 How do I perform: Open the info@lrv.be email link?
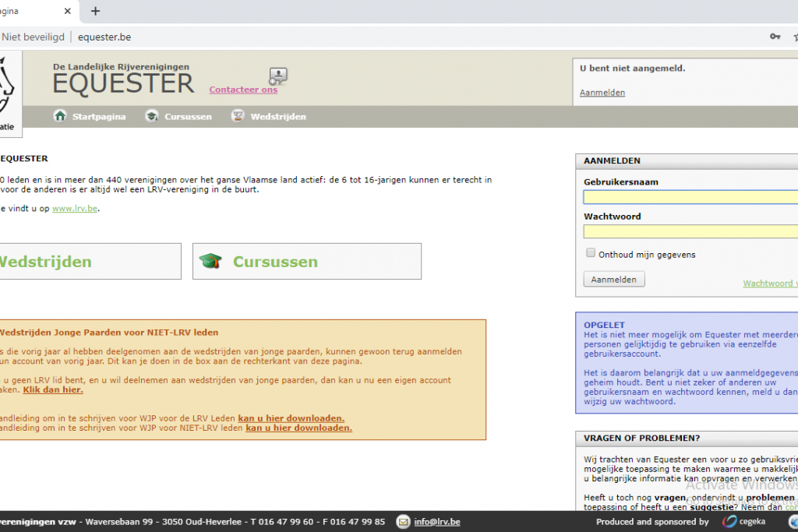[437, 522]
